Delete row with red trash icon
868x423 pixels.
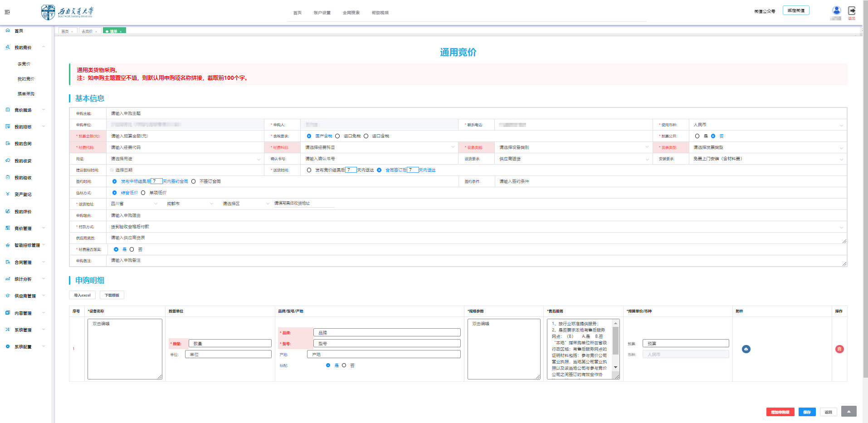pyautogui.click(x=839, y=349)
